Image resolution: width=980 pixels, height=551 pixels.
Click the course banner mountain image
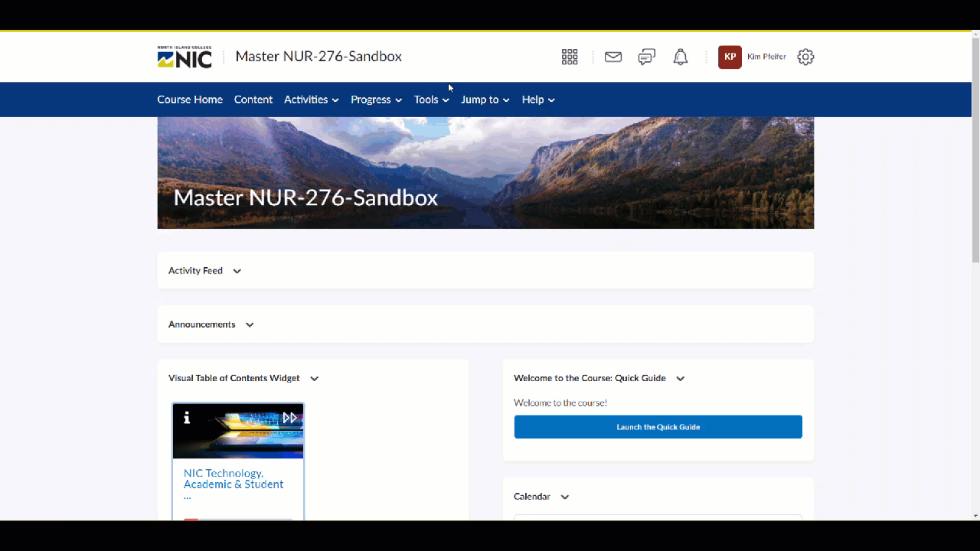coord(485,173)
